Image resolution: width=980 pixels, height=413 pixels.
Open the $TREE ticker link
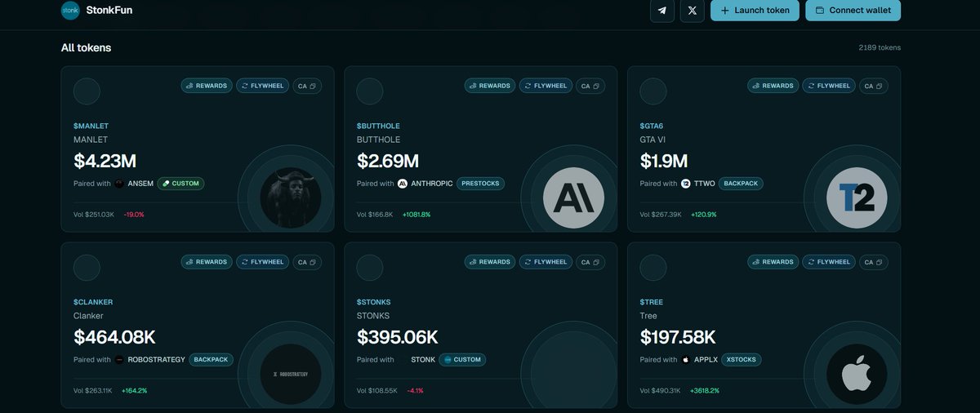(652, 302)
